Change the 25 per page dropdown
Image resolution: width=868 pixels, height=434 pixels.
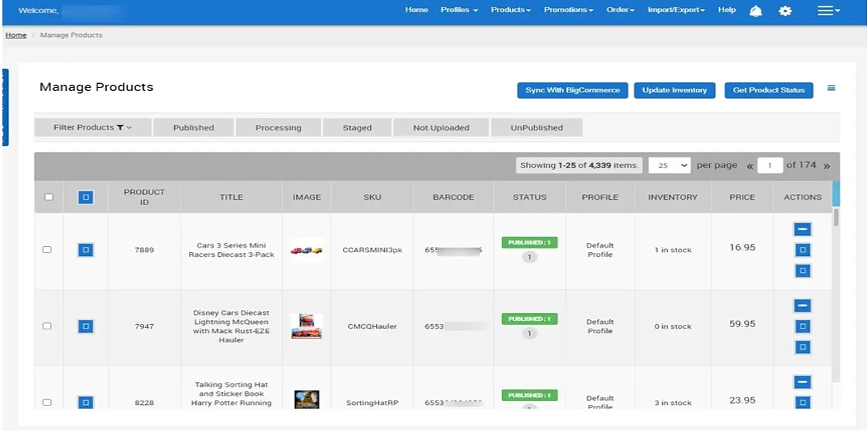(669, 165)
